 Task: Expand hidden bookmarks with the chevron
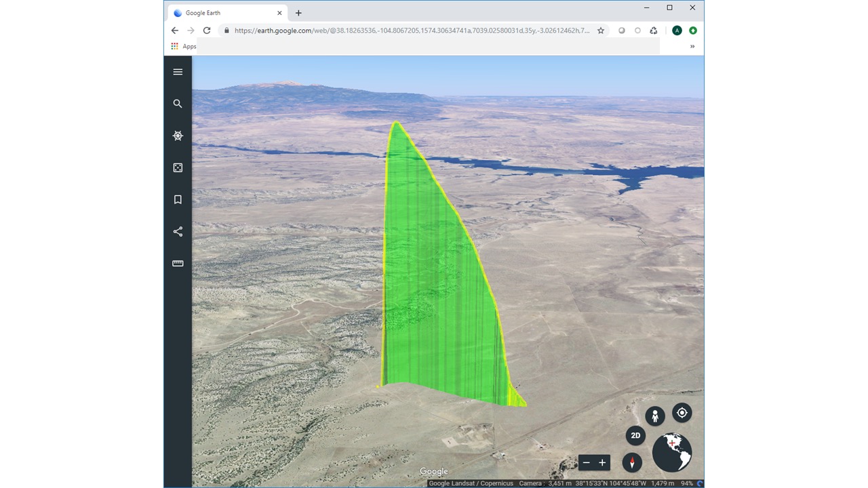click(692, 46)
